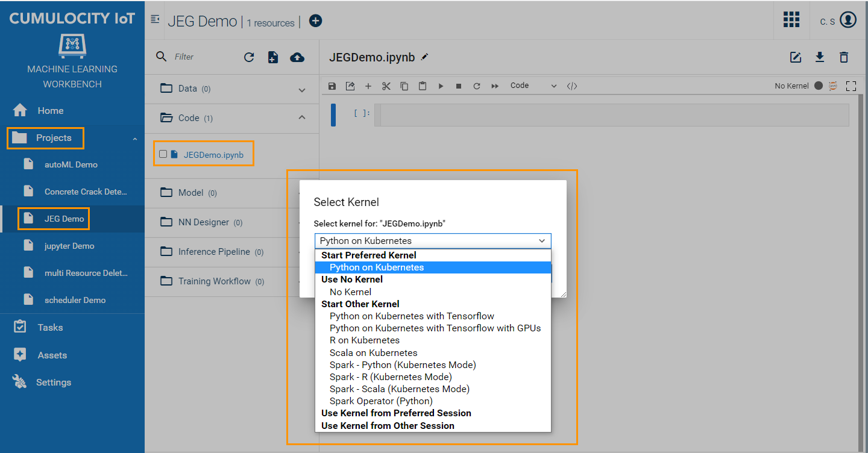Select Spark - Python (Kubernetes Mode)
Viewport: 868px width, 453px height.
(433, 365)
